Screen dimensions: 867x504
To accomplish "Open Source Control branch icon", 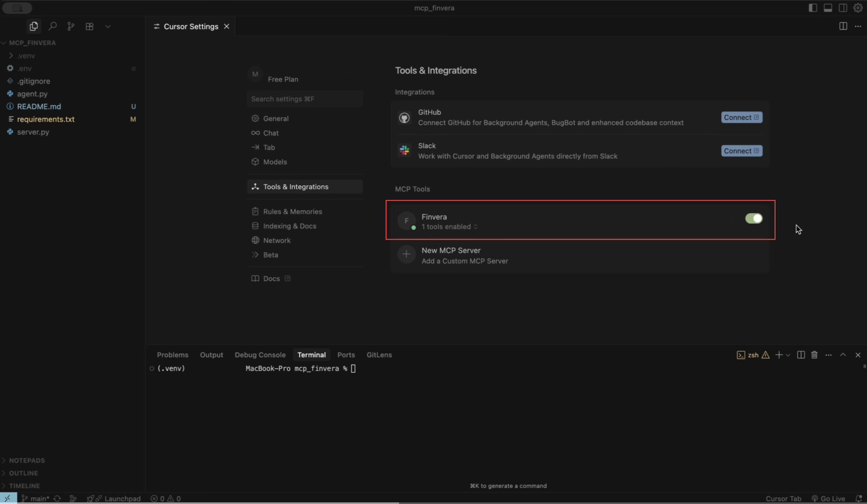I will 71,26.
